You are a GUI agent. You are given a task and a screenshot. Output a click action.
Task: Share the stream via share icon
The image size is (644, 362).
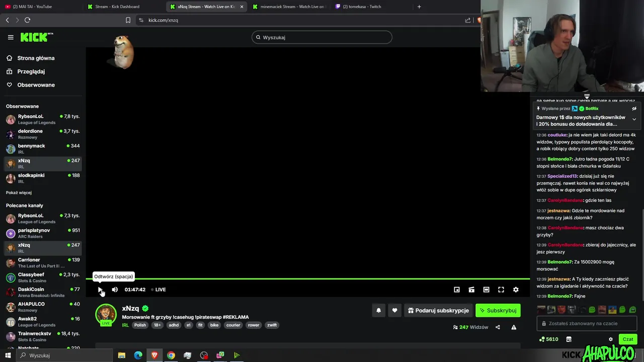(498, 327)
